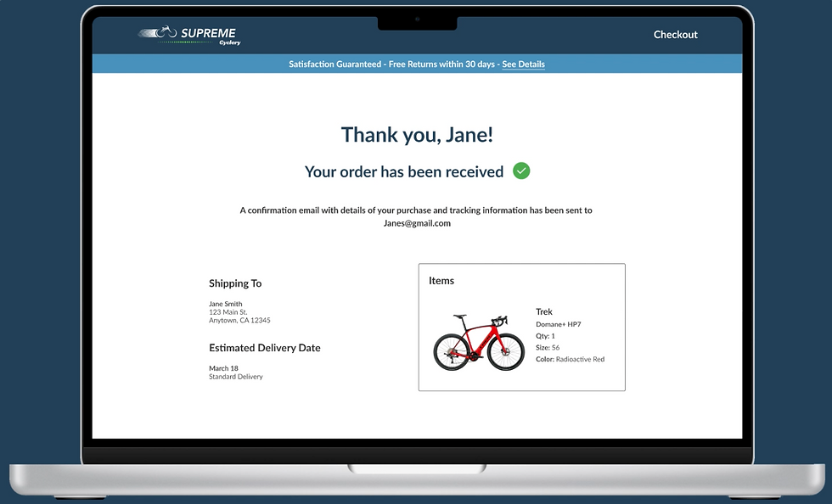Image resolution: width=832 pixels, height=504 pixels.
Task: Click the Standard Delivery text
Action: [236, 377]
